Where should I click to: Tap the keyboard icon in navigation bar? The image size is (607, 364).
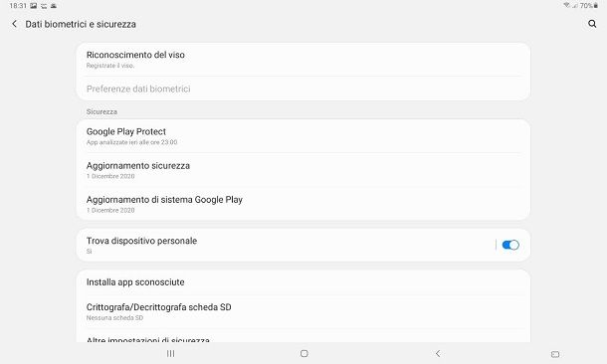554,354
